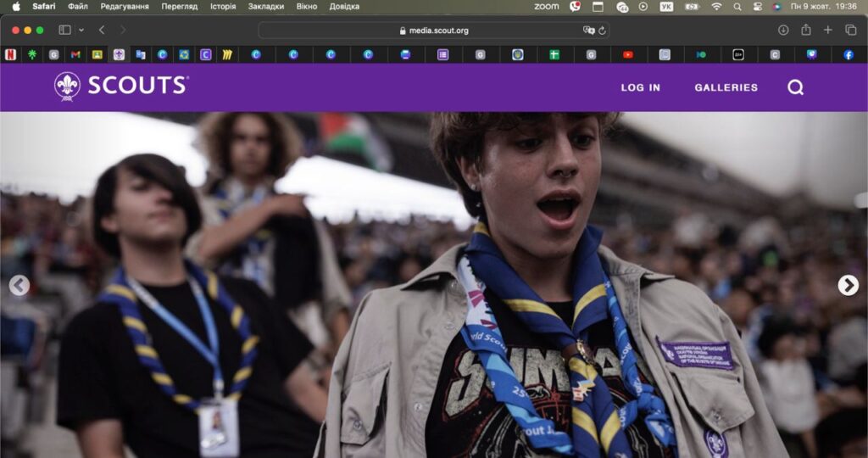Go to next slide with right arrow
868x458 pixels.
(x=848, y=286)
